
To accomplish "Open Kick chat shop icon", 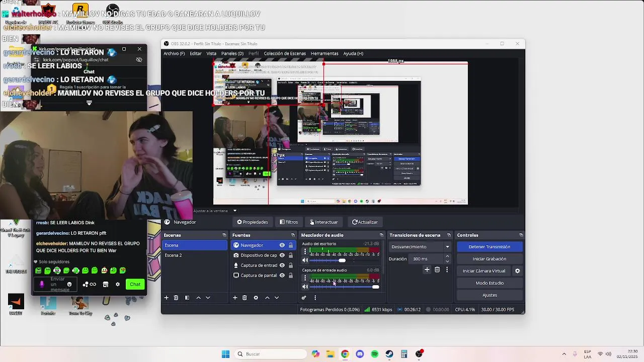I will (x=105, y=285).
